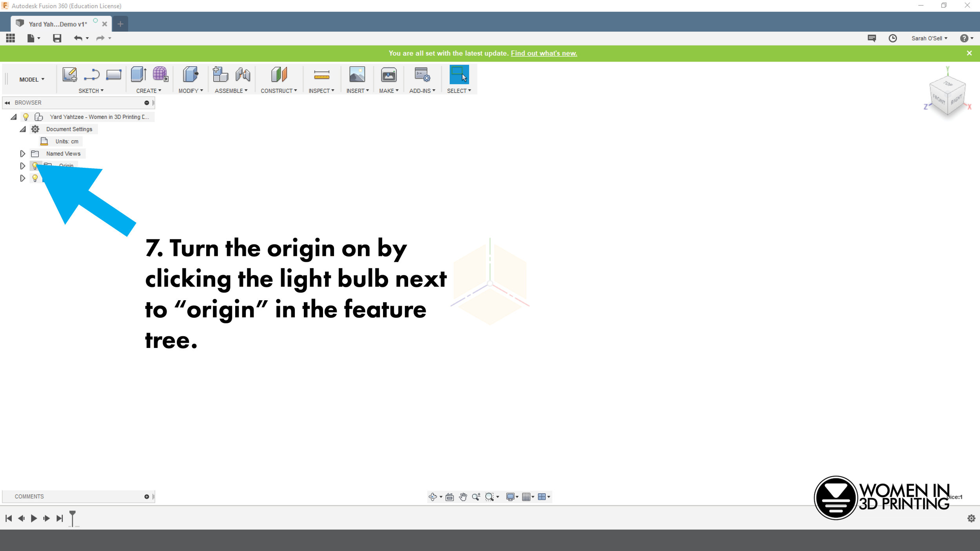Save the document with floppy icon
980x551 pixels.
(57, 38)
